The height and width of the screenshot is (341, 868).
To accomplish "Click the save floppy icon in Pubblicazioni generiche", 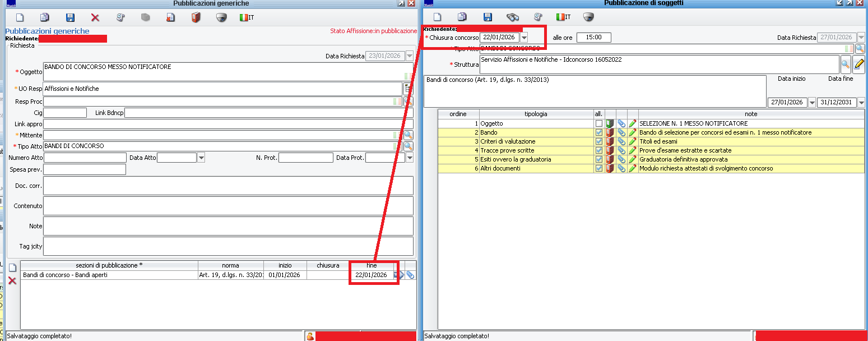I will click(70, 17).
